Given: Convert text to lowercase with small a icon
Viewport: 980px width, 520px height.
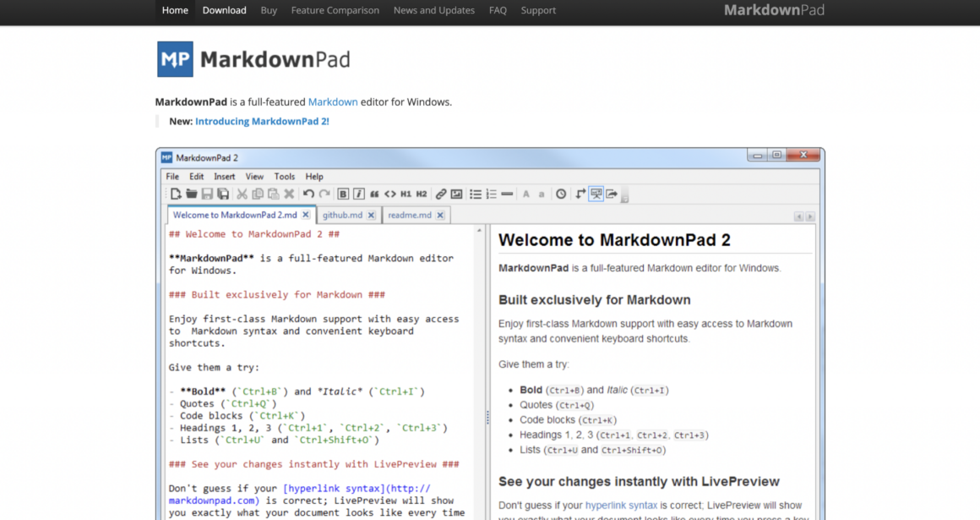Looking at the screenshot, I should [x=542, y=194].
